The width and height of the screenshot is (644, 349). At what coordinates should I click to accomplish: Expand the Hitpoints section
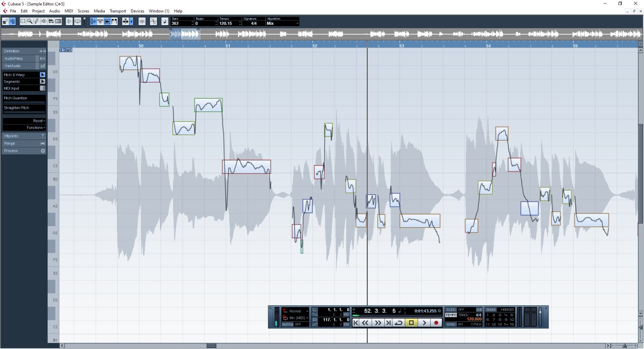[x=24, y=136]
